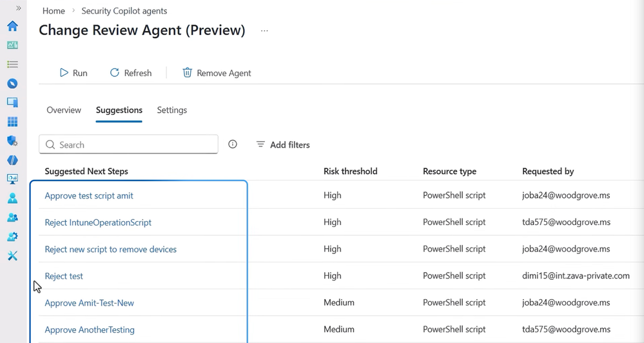Open the Groups icon in the sidebar
The height and width of the screenshot is (343, 644).
tap(12, 217)
